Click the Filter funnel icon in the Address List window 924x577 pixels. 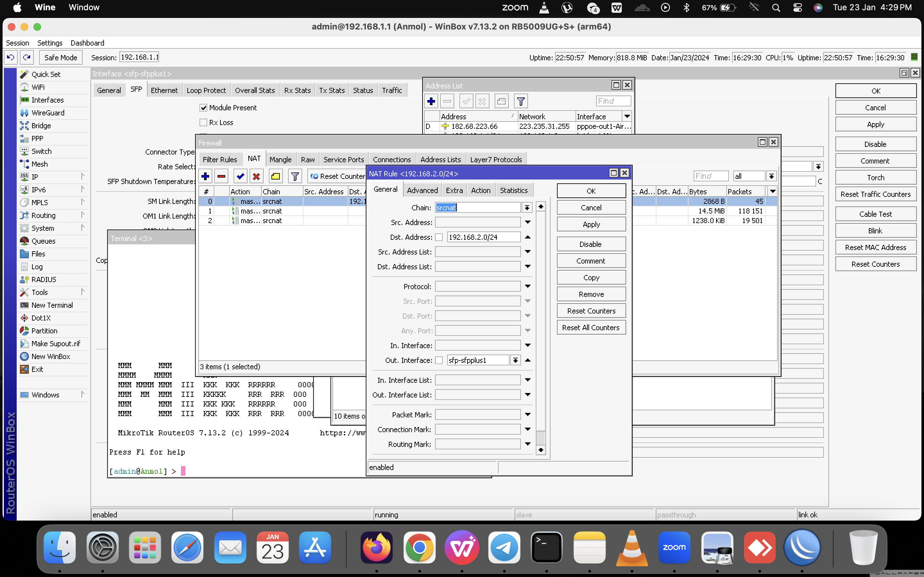pyautogui.click(x=521, y=101)
